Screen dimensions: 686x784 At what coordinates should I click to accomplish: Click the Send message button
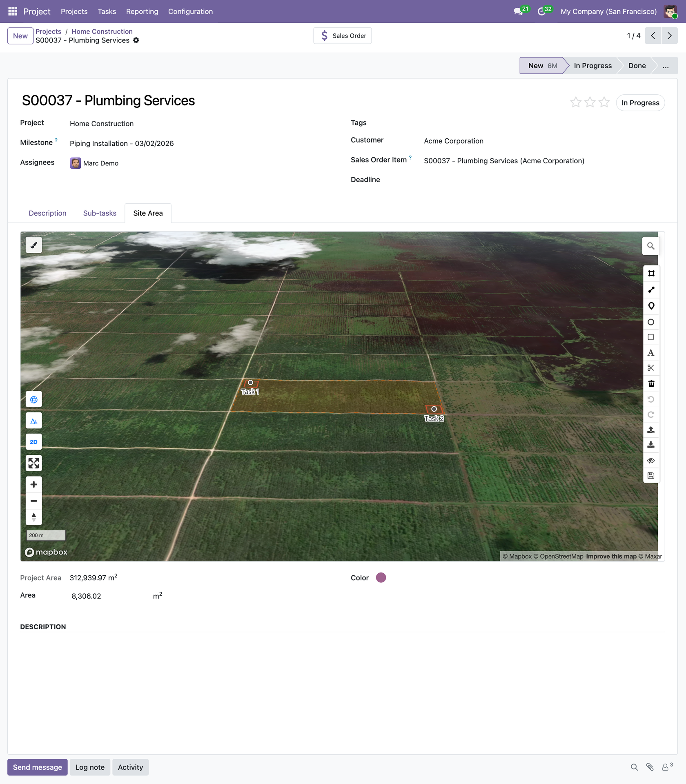(x=38, y=767)
